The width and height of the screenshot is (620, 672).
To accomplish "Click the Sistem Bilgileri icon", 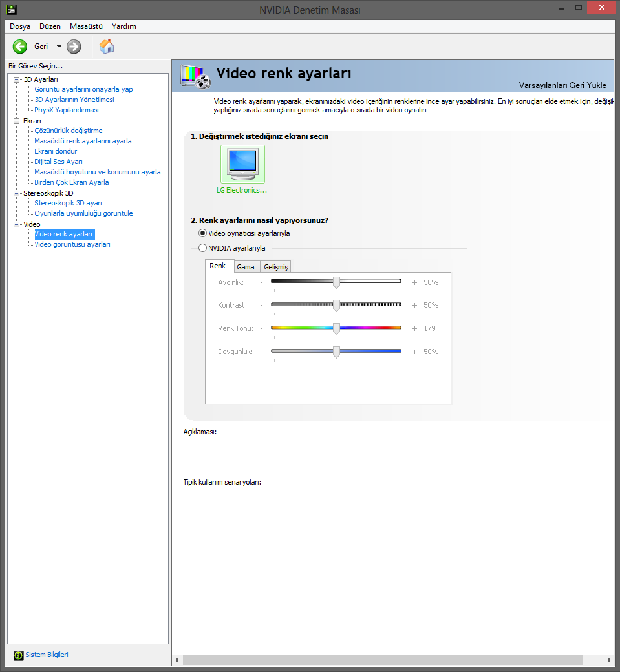I will (19, 655).
